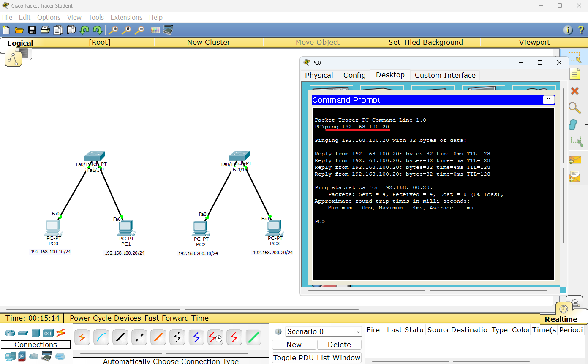This screenshot has height=364, width=588.
Task: Print using the printer icon
Action: pyautogui.click(x=45, y=30)
